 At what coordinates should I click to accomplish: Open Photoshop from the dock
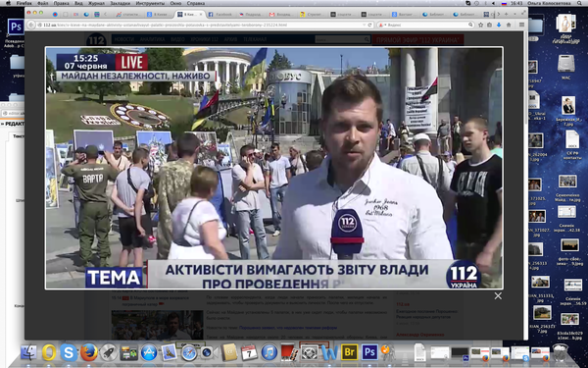(x=369, y=352)
